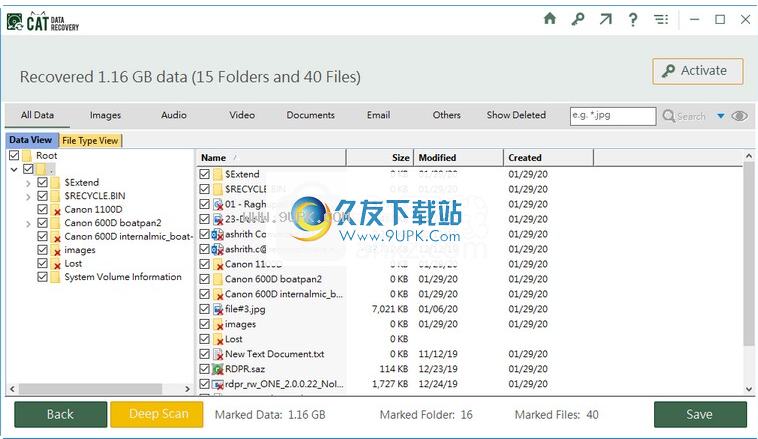Click the e.g. *.jpg search input field
The width and height of the screenshot is (758, 439).
[x=613, y=116]
